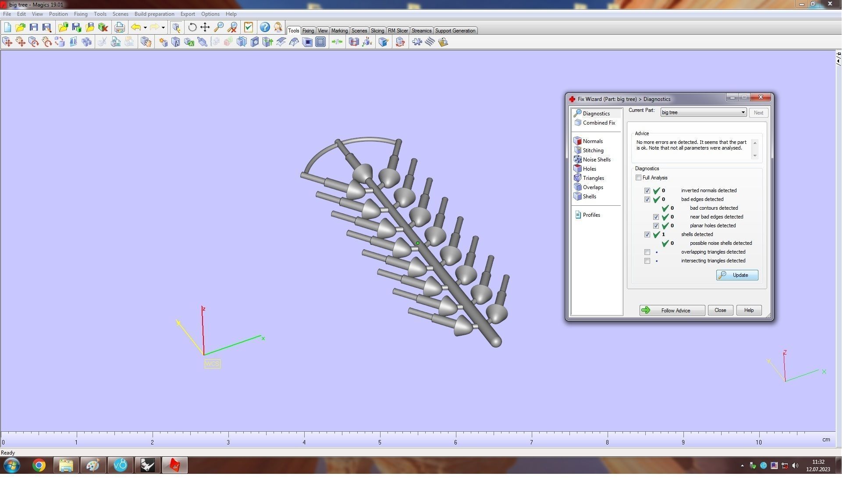Click the New file icon
868x487 pixels.
[7, 27]
